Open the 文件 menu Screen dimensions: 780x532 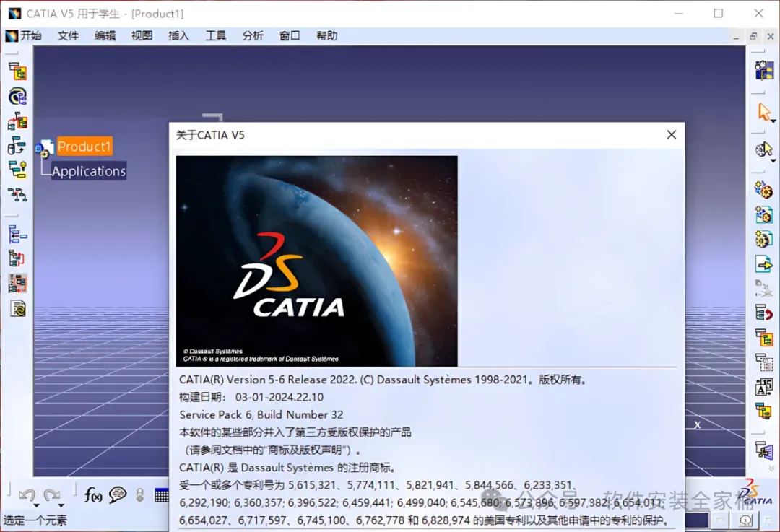point(68,36)
